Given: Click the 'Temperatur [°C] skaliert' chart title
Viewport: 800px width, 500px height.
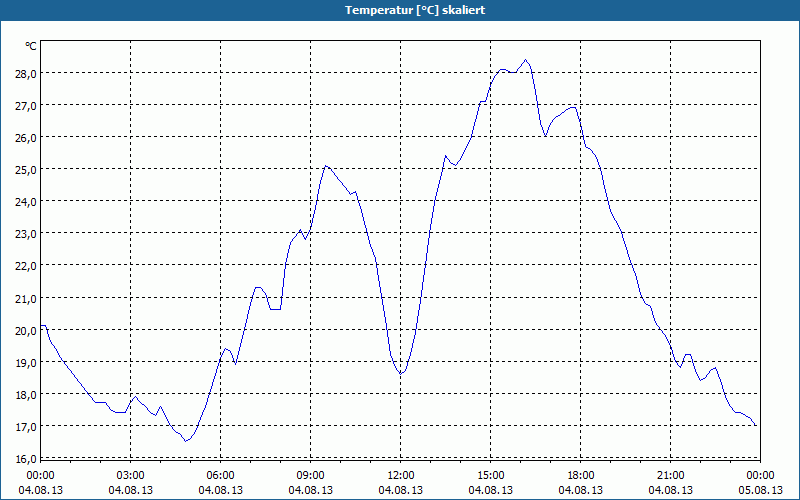Looking at the screenshot, I should (x=414, y=10).
